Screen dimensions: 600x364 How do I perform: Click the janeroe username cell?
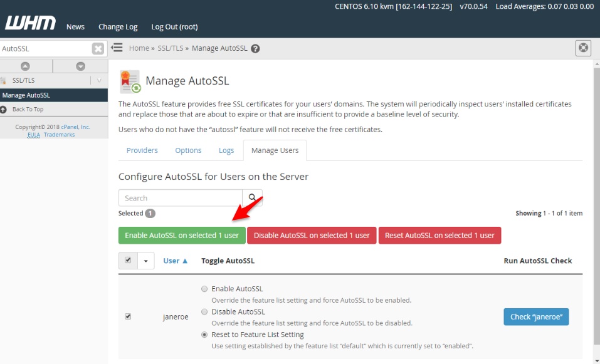click(176, 317)
